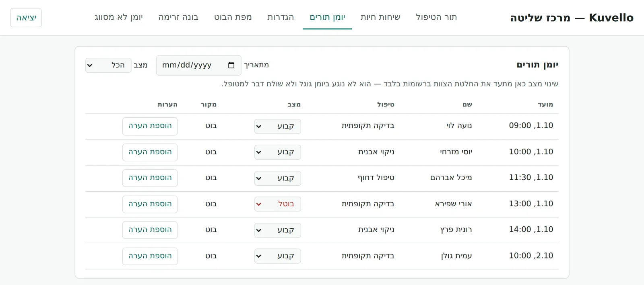
Task: Click the הערות column header
Action: coord(167,105)
